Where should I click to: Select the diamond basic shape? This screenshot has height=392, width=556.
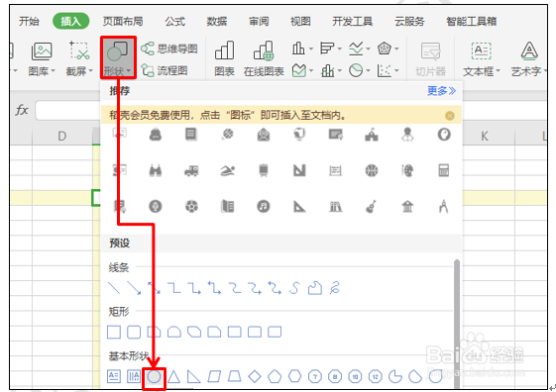click(x=255, y=376)
